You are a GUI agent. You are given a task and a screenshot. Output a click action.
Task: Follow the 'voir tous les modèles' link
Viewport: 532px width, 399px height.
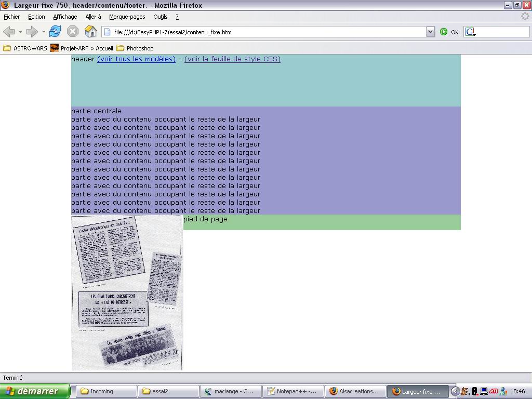coord(136,59)
